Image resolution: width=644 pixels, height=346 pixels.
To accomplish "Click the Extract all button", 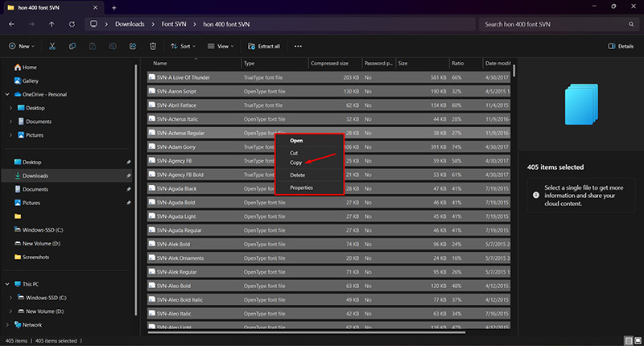I will [264, 47].
